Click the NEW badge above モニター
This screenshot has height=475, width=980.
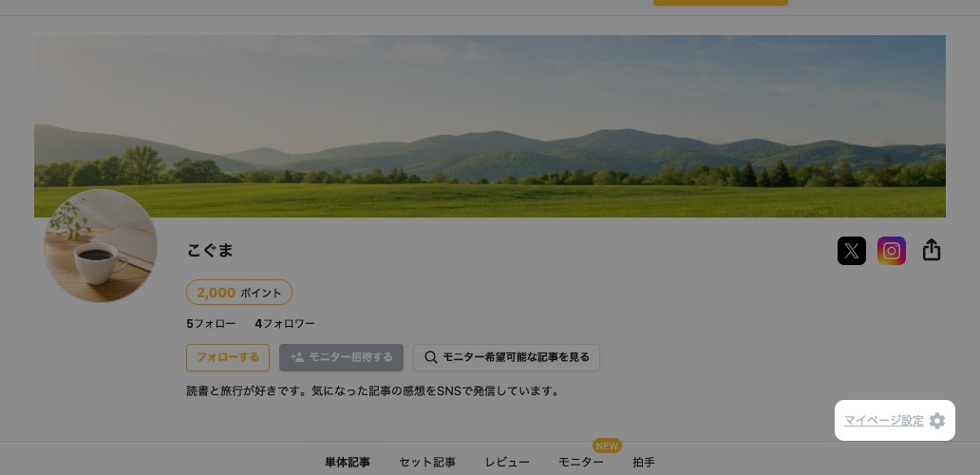pos(607,446)
